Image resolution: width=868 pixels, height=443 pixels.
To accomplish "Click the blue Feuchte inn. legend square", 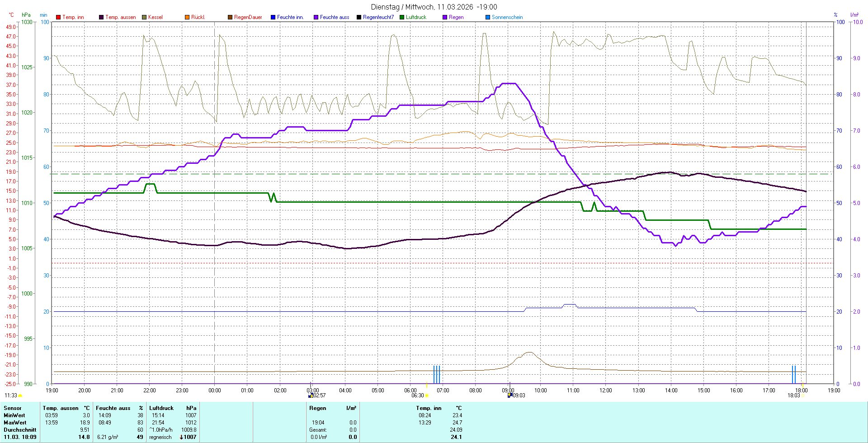I will pos(273,17).
